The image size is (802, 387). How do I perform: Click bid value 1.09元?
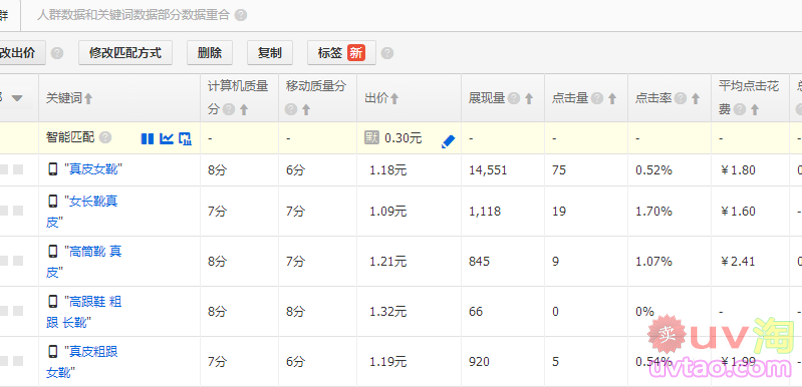(x=388, y=211)
